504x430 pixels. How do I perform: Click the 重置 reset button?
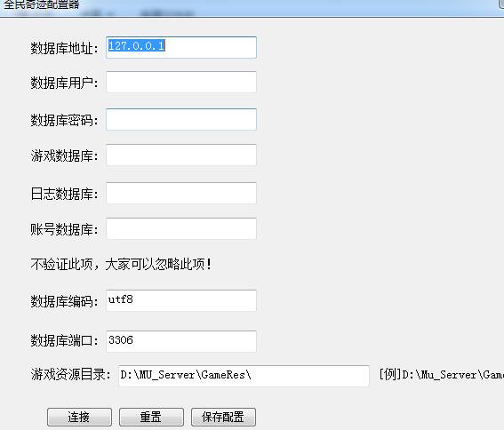pos(151,418)
